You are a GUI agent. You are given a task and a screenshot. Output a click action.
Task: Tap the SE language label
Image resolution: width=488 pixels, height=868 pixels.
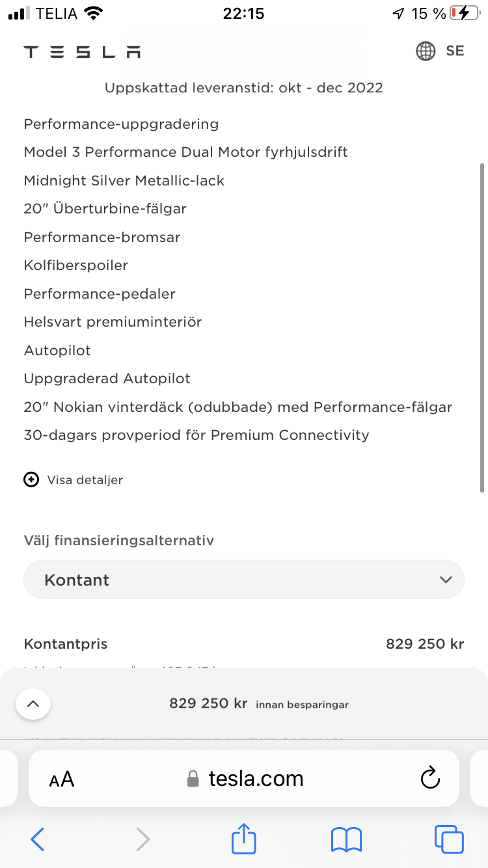pyautogui.click(x=455, y=51)
